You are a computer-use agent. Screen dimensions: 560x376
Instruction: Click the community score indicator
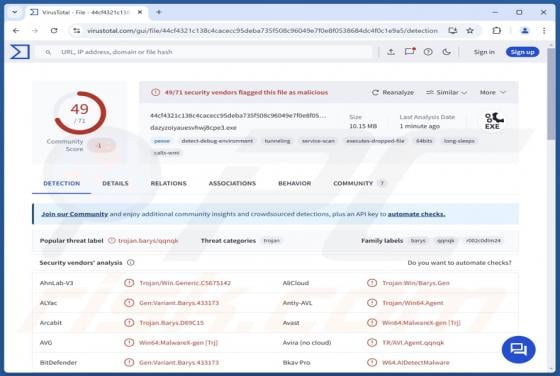click(x=101, y=146)
